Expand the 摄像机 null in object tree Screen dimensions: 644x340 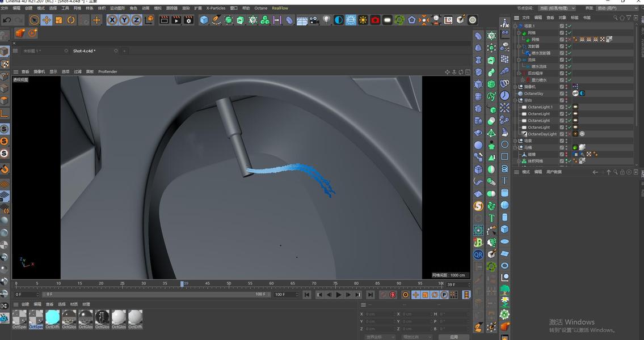coord(515,87)
